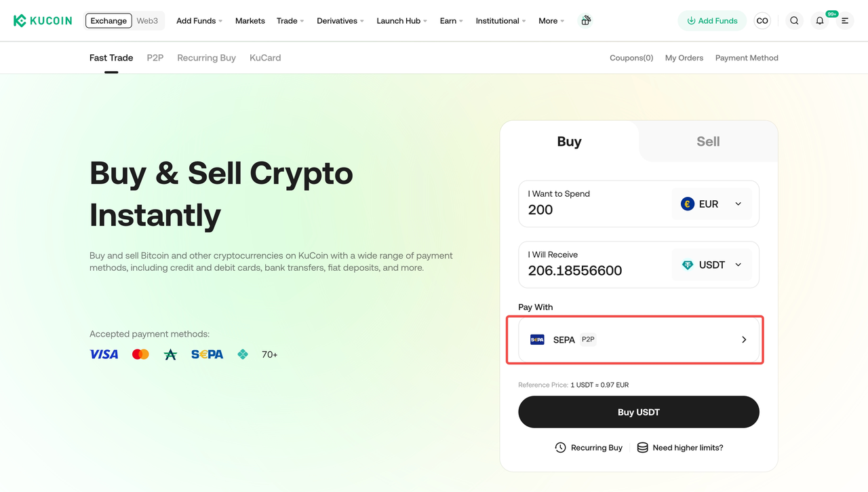Open the P2P tab
The image size is (868, 492).
pos(155,58)
